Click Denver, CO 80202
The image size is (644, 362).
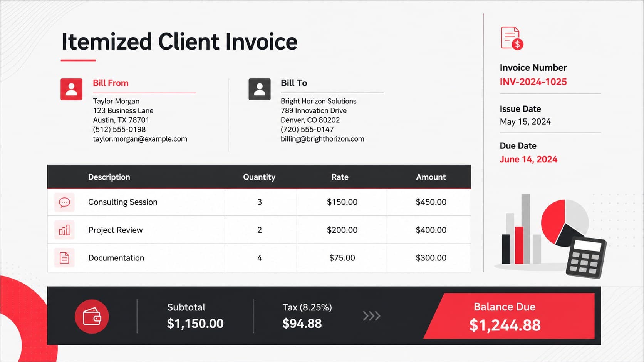click(x=310, y=120)
